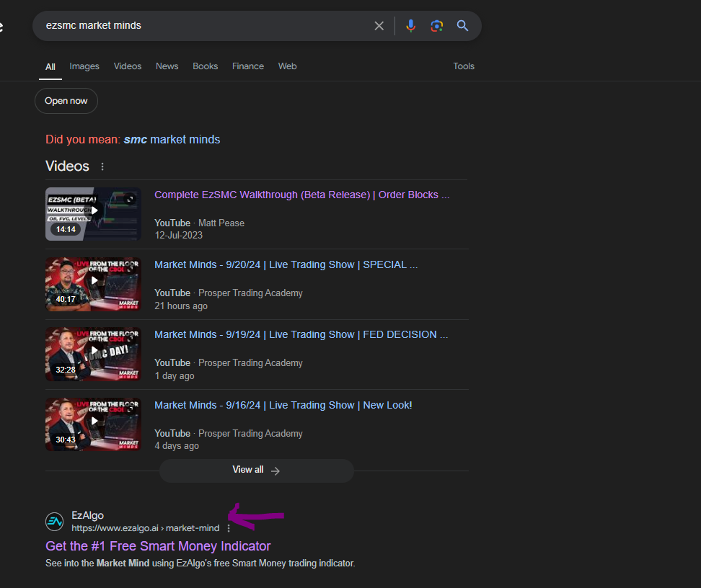The image size is (701, 588).
Task: Switch to the Books tab
Action: pos(206,66)
